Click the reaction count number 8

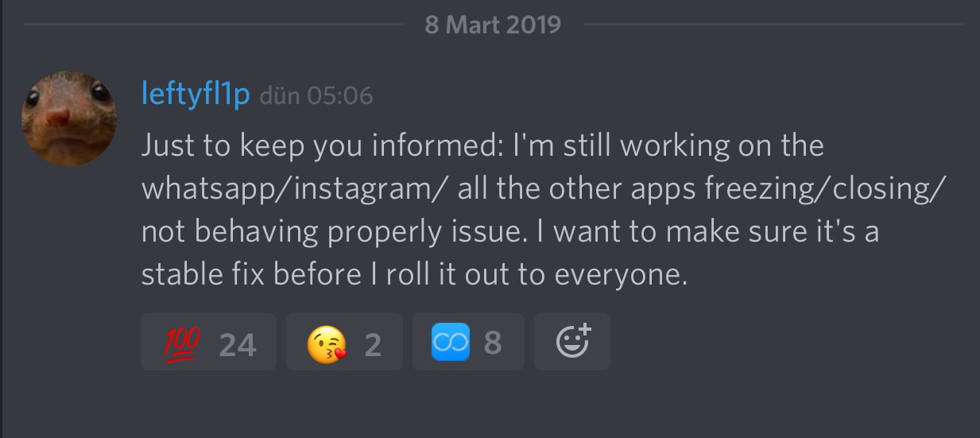(493, 343)
